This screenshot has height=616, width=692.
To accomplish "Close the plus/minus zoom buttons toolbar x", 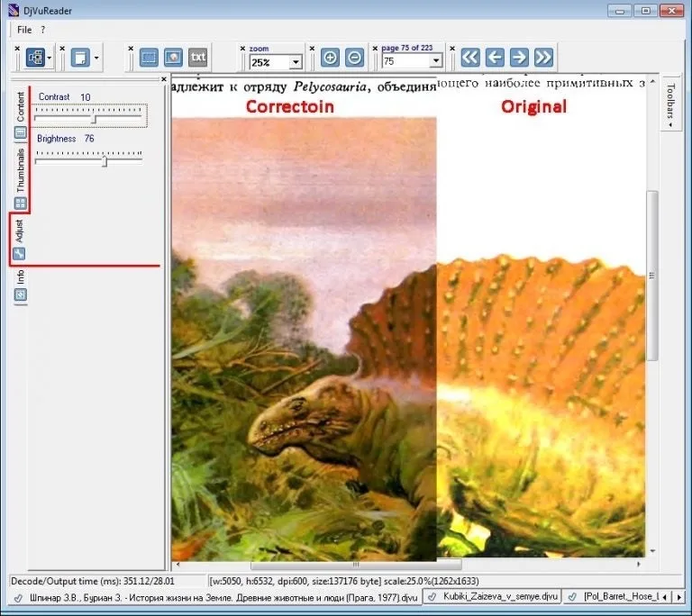I will click(x=312, y=49).
